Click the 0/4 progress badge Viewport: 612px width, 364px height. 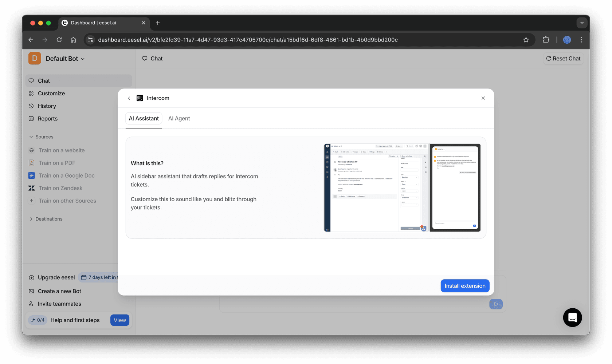coord(38,320)
